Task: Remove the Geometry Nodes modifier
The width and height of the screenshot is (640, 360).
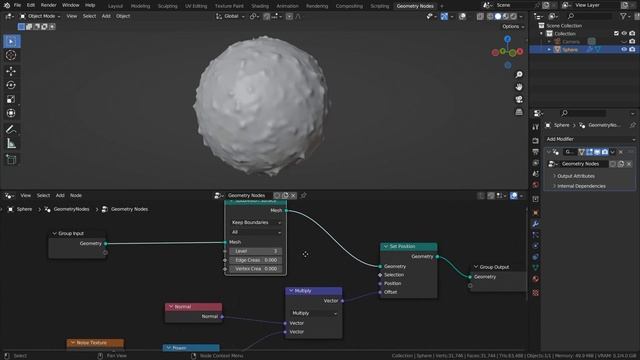Action: 621,152
